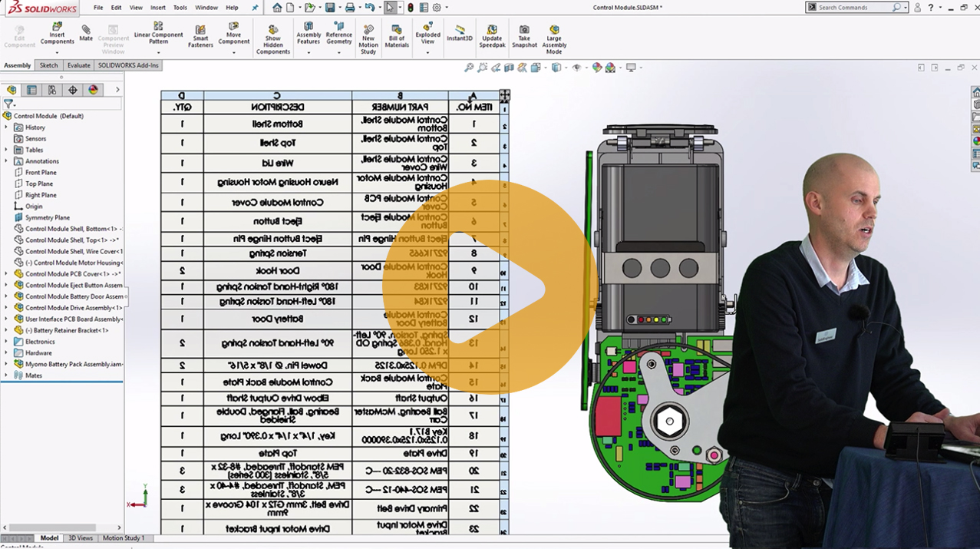This screenshot has width=980, height=549.
Task: Click Bill of Materials icon
Action: pyautogui.click(x=397, y=36)
